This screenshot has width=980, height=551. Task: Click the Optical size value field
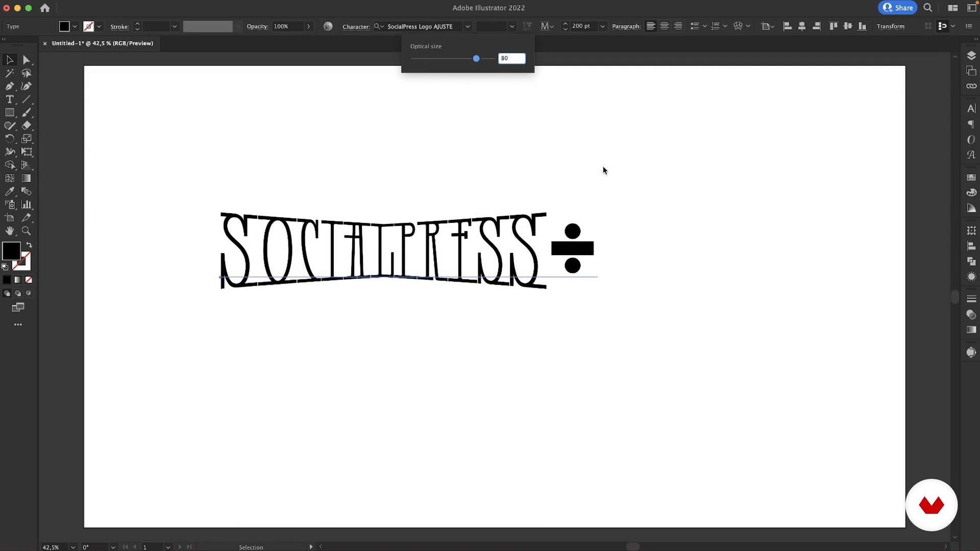(x=511, y=59)
